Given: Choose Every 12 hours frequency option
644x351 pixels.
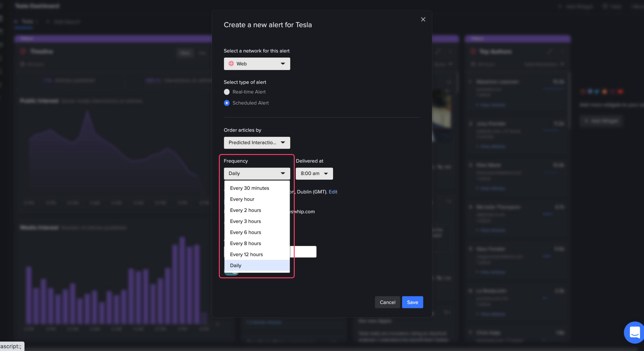Looking at the screenshot, I should 257,254.
